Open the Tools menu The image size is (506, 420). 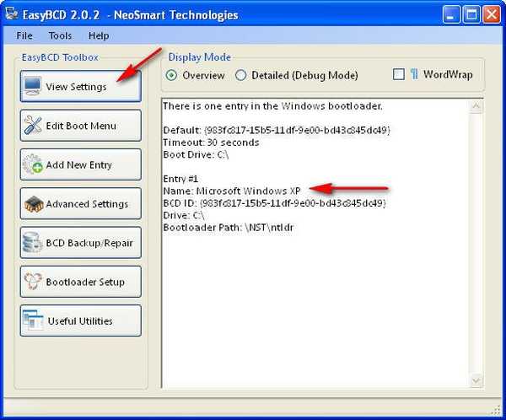pyautogui.click(x=60, y=35)
